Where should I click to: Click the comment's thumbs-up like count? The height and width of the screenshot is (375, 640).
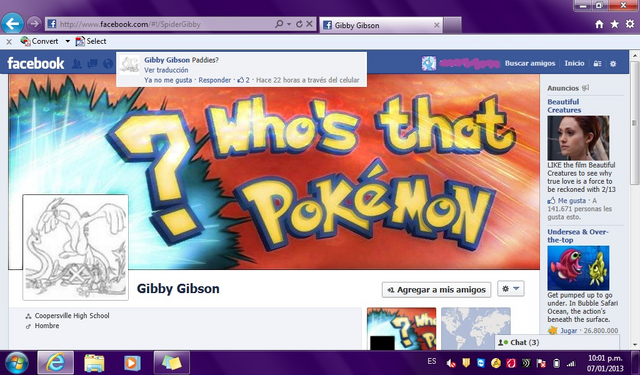(x=244, y=80)
